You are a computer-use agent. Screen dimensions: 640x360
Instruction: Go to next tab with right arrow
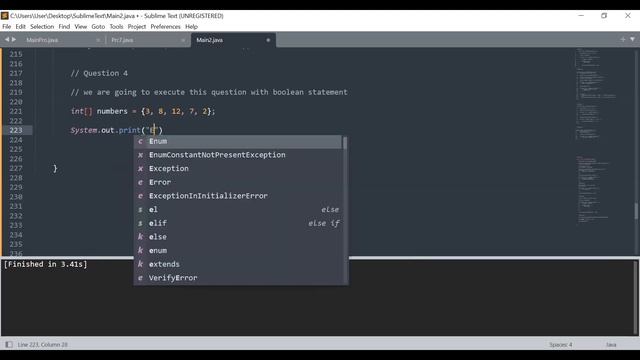pos(14,40)
